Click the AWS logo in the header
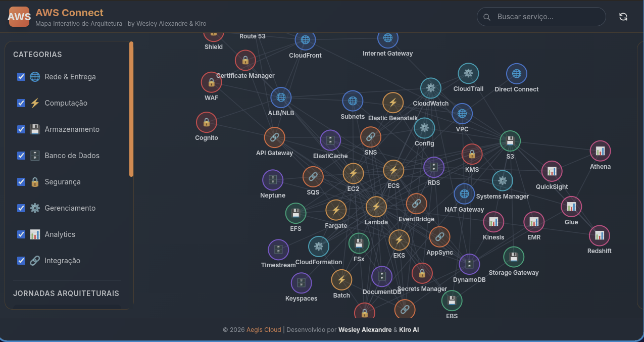Viewport: 644px width, 342px height. 19,16
